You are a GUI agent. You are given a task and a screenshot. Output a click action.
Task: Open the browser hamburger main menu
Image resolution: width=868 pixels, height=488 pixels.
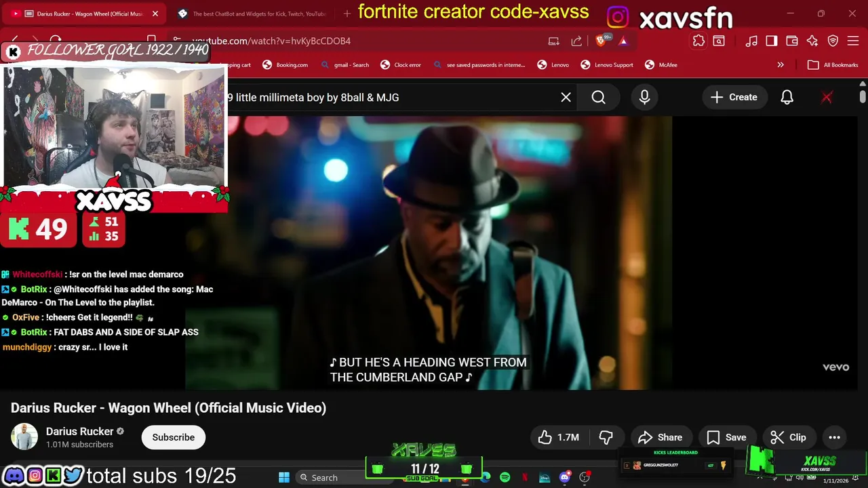(853, 41)
